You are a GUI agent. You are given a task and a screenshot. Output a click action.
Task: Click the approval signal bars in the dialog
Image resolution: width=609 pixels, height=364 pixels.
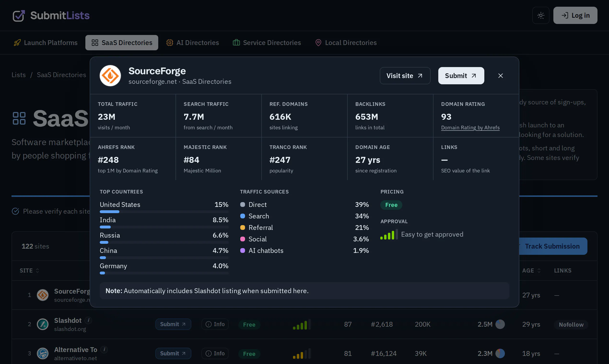click(x=389, y=234)
